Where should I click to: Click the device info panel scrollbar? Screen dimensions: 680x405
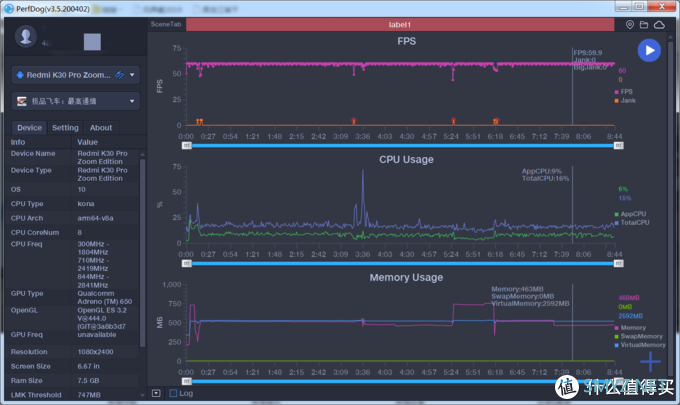142,252
